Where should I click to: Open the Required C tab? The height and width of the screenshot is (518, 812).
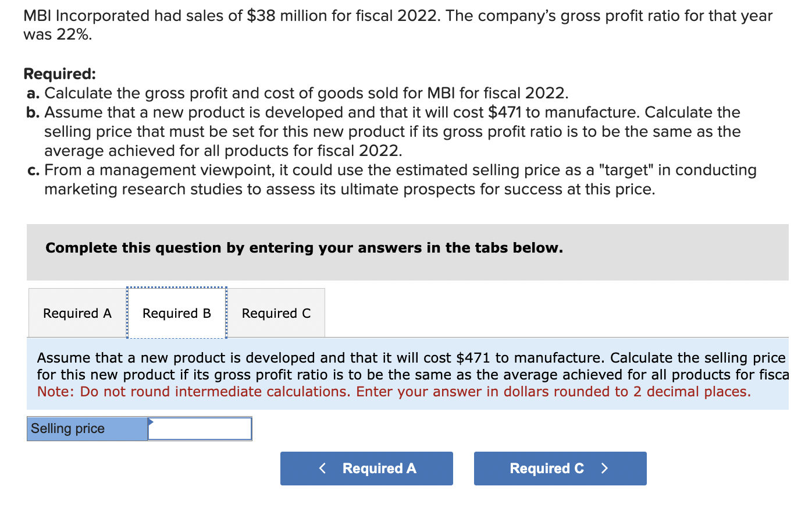276,313
